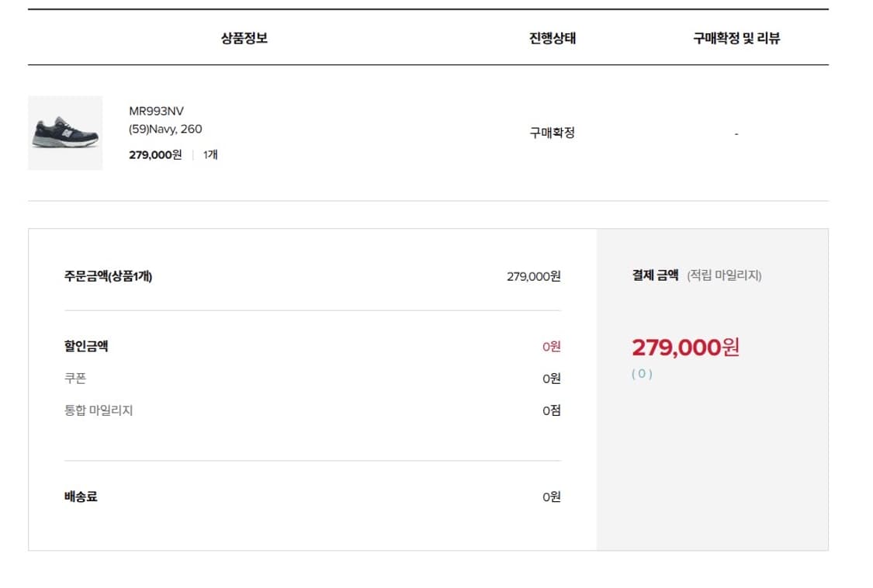
Task: Click the 주문금액(상품1개) label
Action: point(109,275)
